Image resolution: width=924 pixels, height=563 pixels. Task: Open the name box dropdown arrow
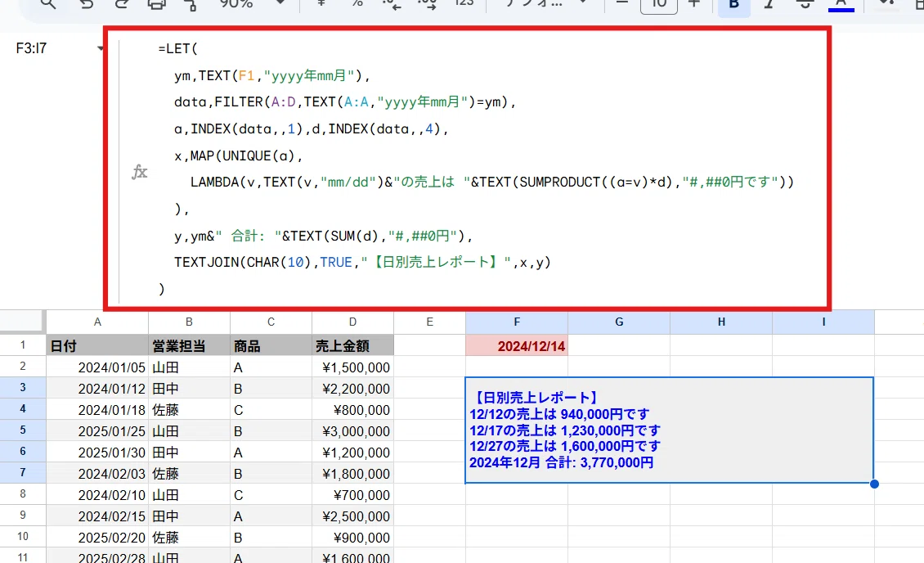click(100, 48)
